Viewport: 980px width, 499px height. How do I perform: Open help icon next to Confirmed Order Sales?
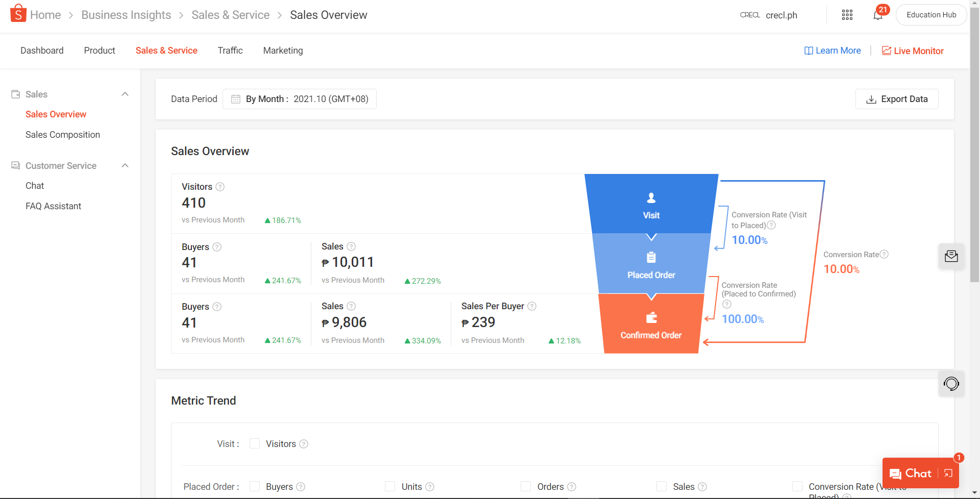(x=351, y=306)
